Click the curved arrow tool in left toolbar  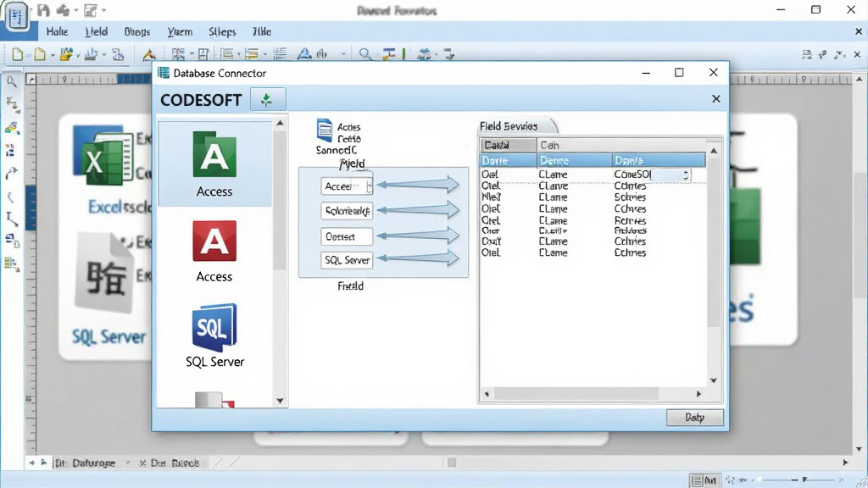click(x=12, y=173)
